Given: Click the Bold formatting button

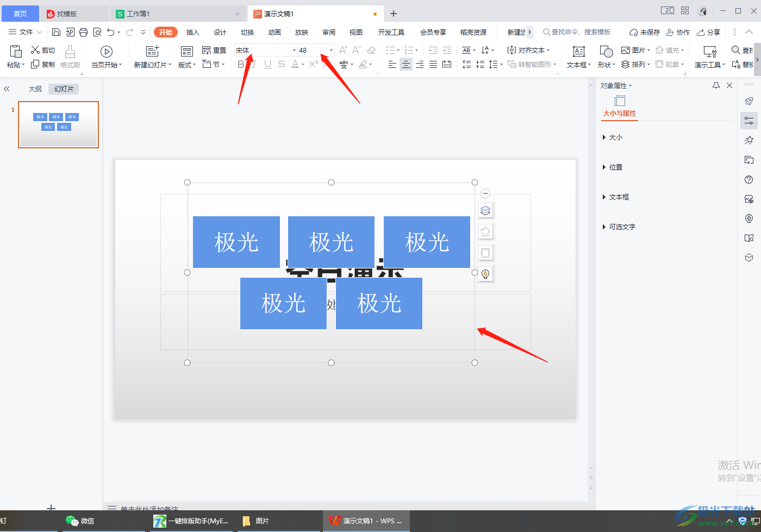Looking at the screenshot, I should (241, 64).
